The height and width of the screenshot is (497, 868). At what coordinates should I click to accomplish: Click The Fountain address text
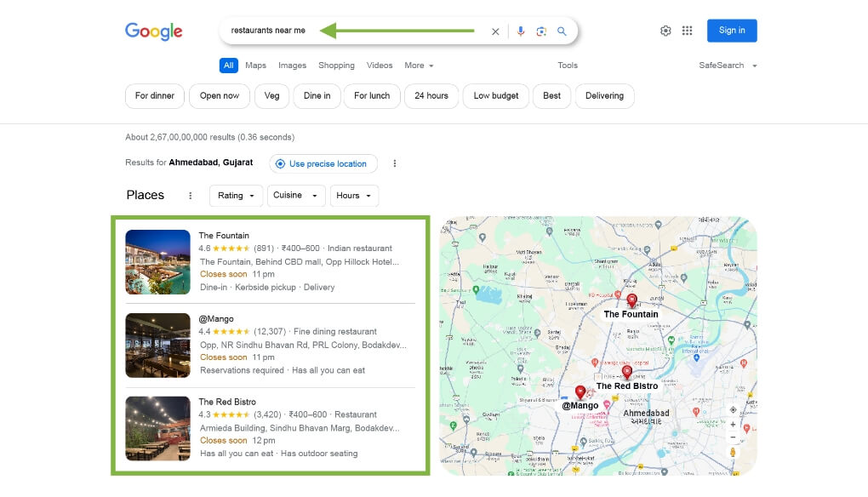pos(300,262)
